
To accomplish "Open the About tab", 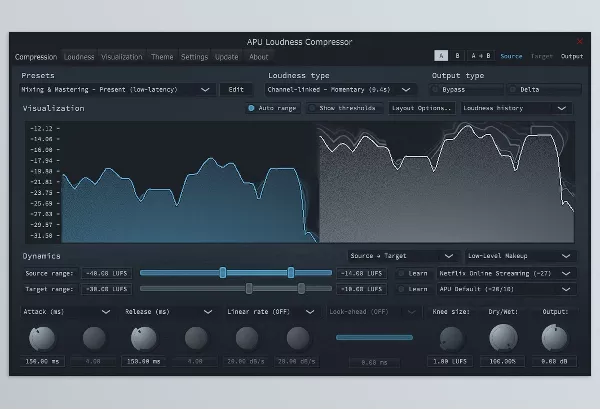I will click(259, 57).
